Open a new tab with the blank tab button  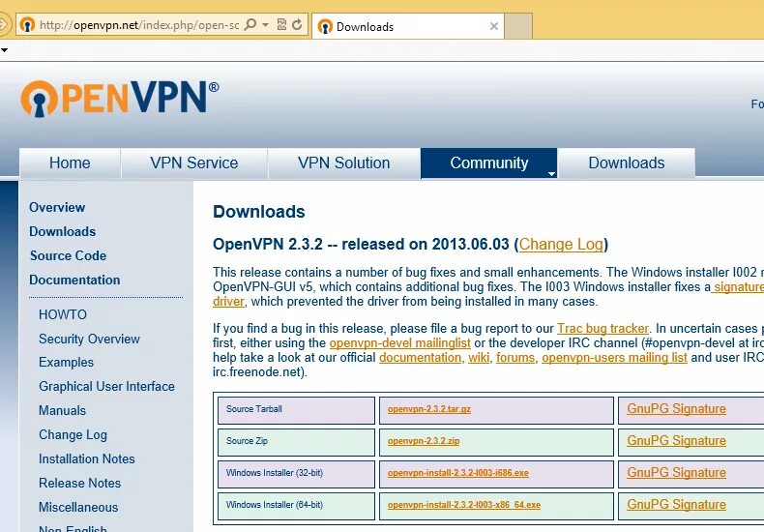pyautogui.click(x=518, y=26)
